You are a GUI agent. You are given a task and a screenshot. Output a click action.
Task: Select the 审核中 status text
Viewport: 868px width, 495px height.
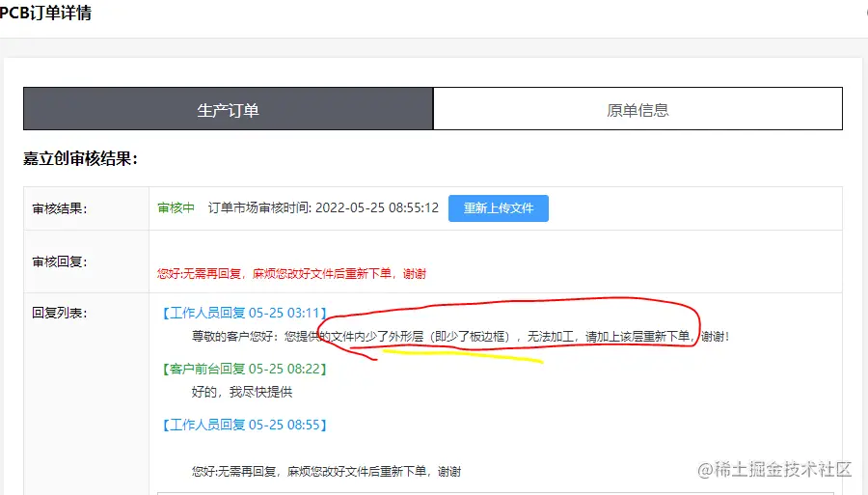click(176, 208)
